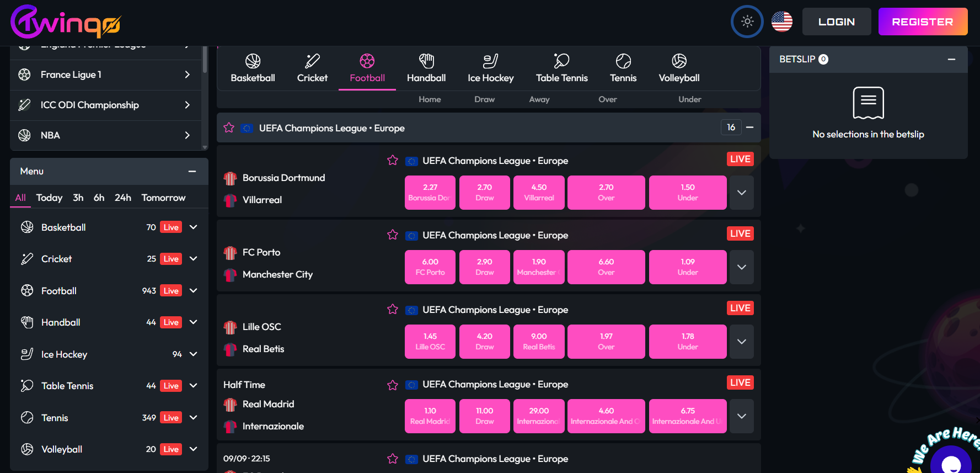Expand the Cricket menu category
Viewport: 980px width, 473px height.
(x=194, y=258)
